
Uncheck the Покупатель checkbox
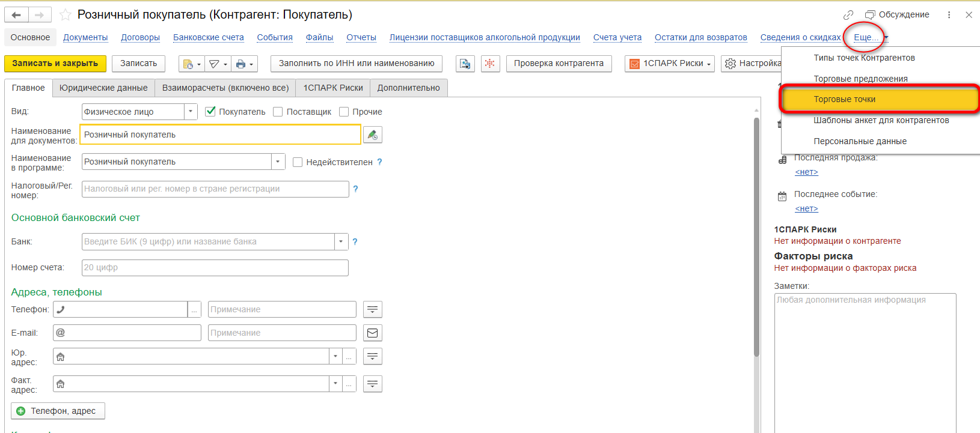210,112
